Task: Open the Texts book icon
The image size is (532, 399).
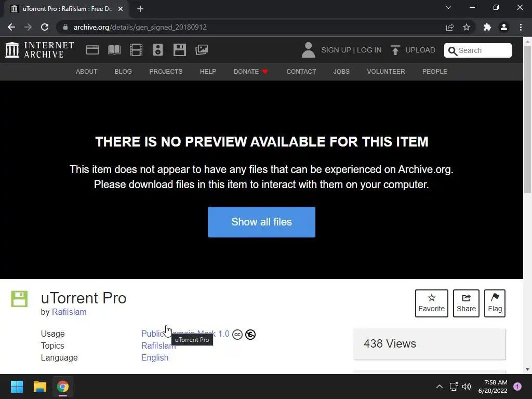Action: click(114, 50)
